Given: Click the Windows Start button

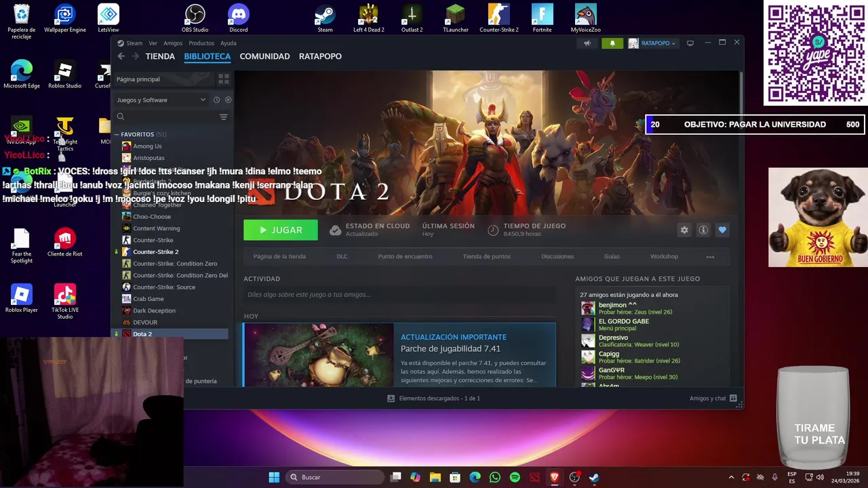Looking at the screenshot, I should (x=274, y=477).
